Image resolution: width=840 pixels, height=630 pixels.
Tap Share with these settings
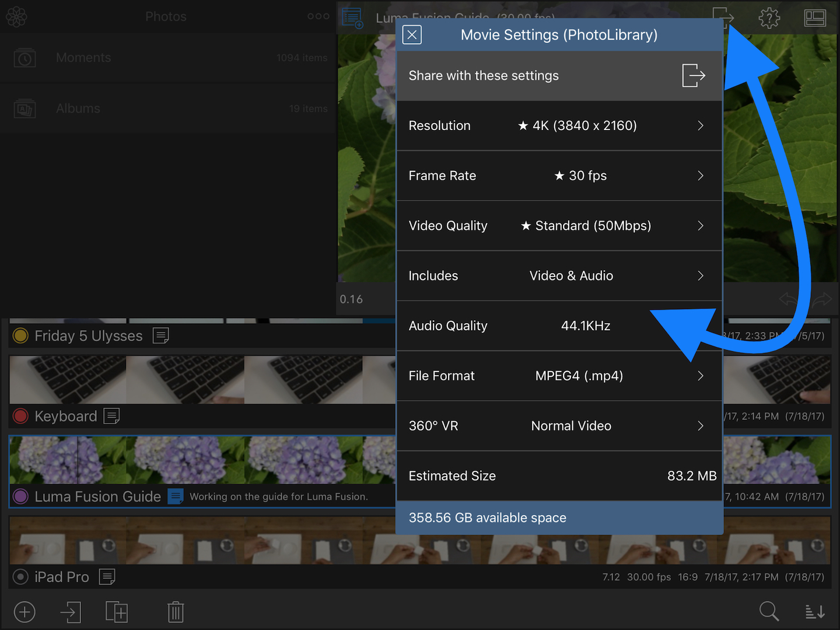pyautogui.click(x=559, y=75)
